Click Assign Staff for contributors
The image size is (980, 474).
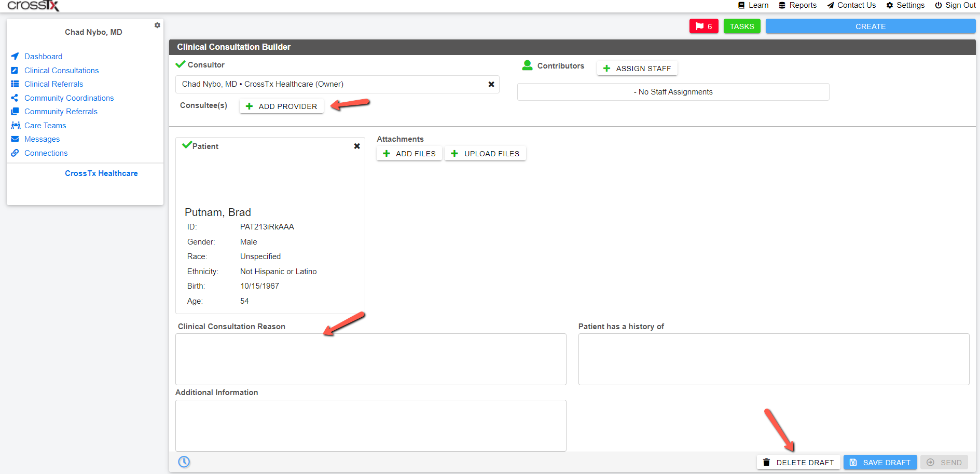[x=637, y=68]
